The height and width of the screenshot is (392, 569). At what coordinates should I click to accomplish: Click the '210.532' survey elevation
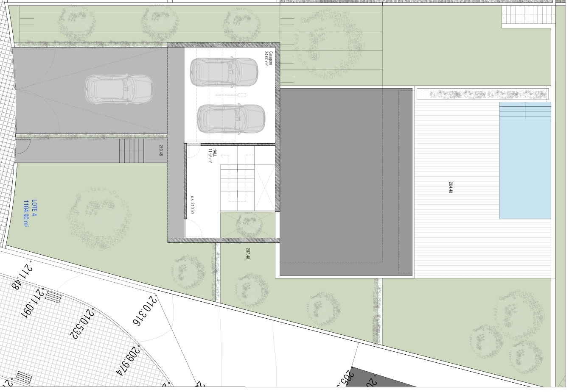[82, 324]
